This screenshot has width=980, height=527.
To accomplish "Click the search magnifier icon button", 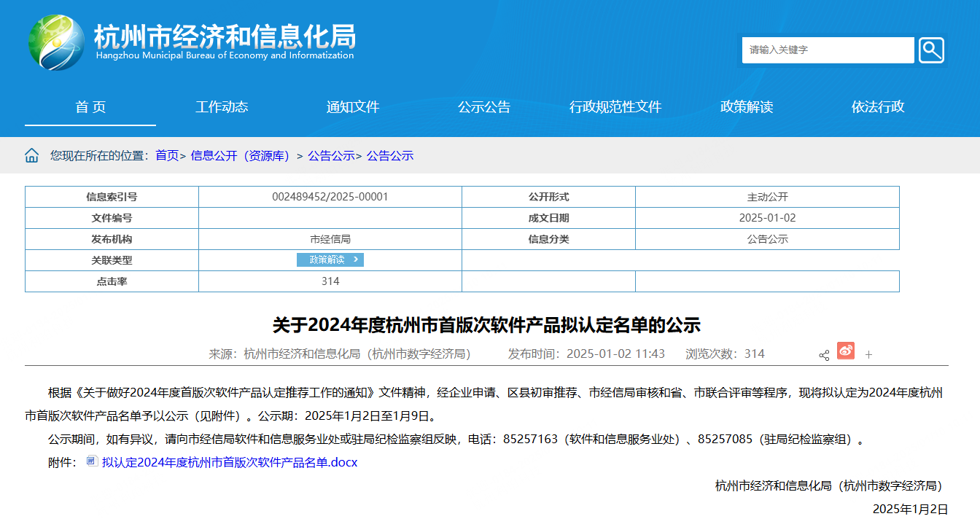I will click(931, 50).
